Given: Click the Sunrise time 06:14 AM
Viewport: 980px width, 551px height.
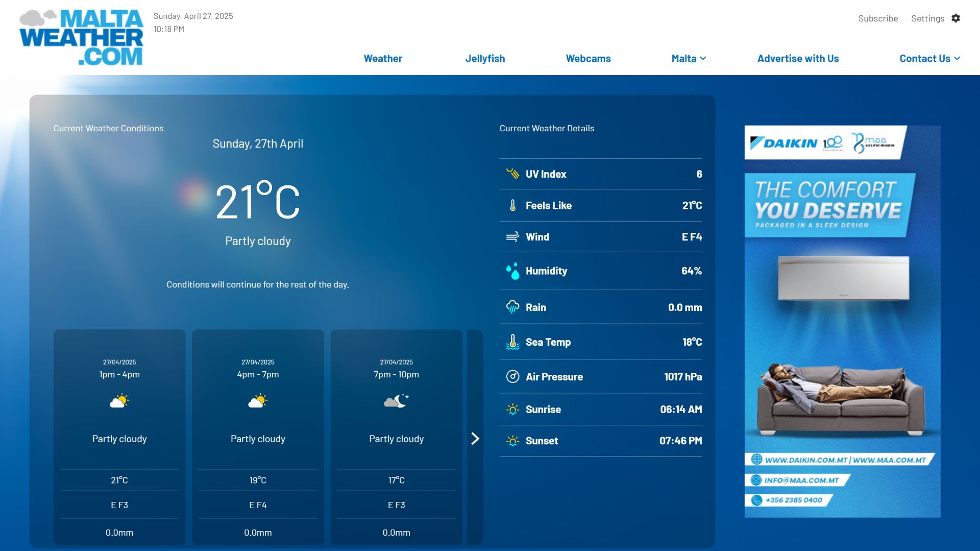Looking at the screenshot, I should click(x=681, y=410).
